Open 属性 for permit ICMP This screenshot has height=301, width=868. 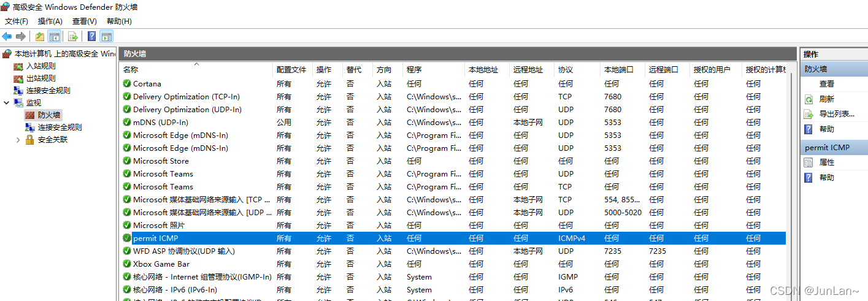pos(827,162)
